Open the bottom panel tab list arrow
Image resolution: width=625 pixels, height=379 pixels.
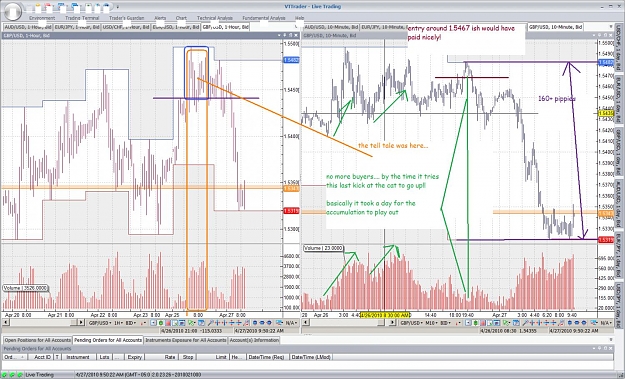point(611,340)
